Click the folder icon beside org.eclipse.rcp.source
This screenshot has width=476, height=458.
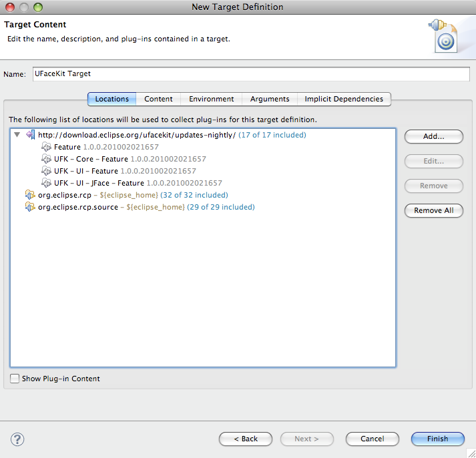(x=30, y=207)
